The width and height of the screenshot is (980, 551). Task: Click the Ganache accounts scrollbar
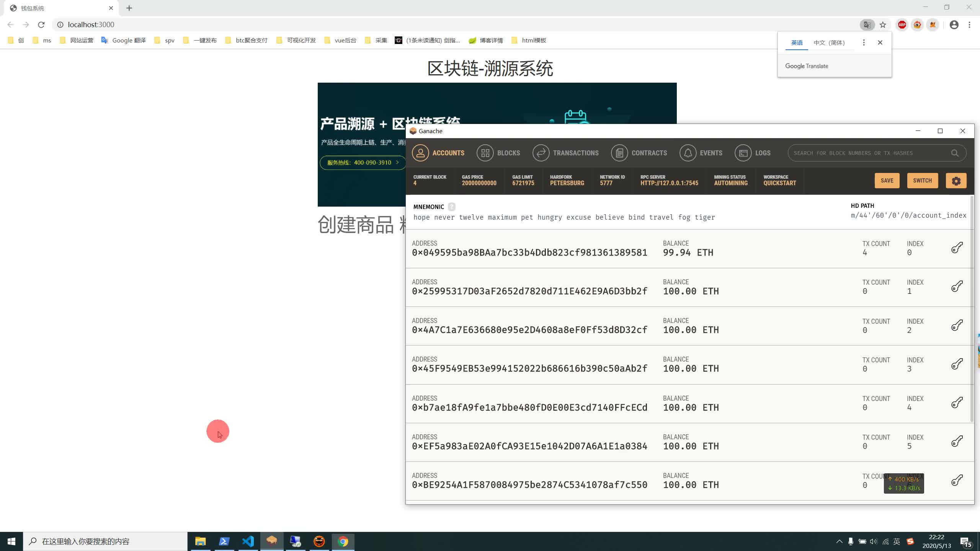pyautogui.click(x=972, y=309)
